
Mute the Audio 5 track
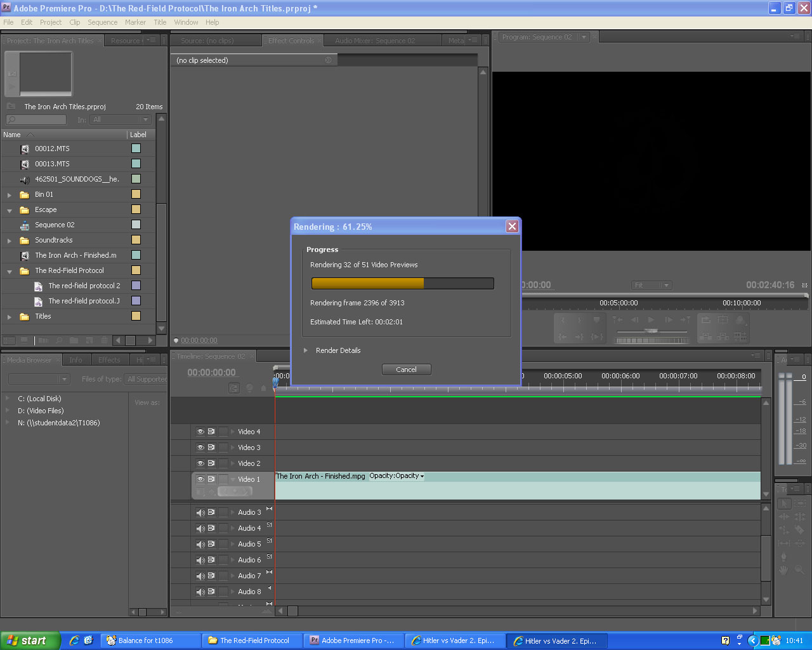(x=200, y=544)
